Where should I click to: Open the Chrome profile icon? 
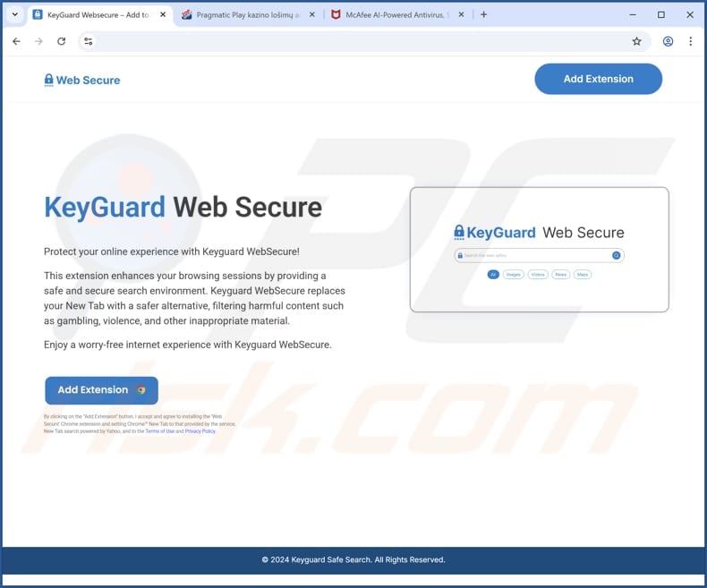coord(668,41)
